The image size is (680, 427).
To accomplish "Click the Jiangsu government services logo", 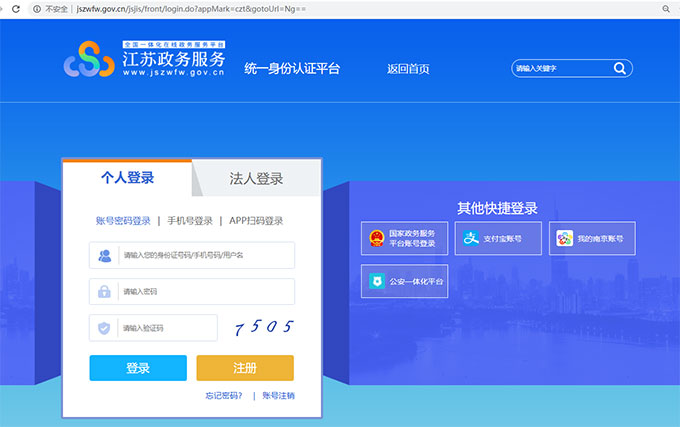I will click(x=88, y=62).
